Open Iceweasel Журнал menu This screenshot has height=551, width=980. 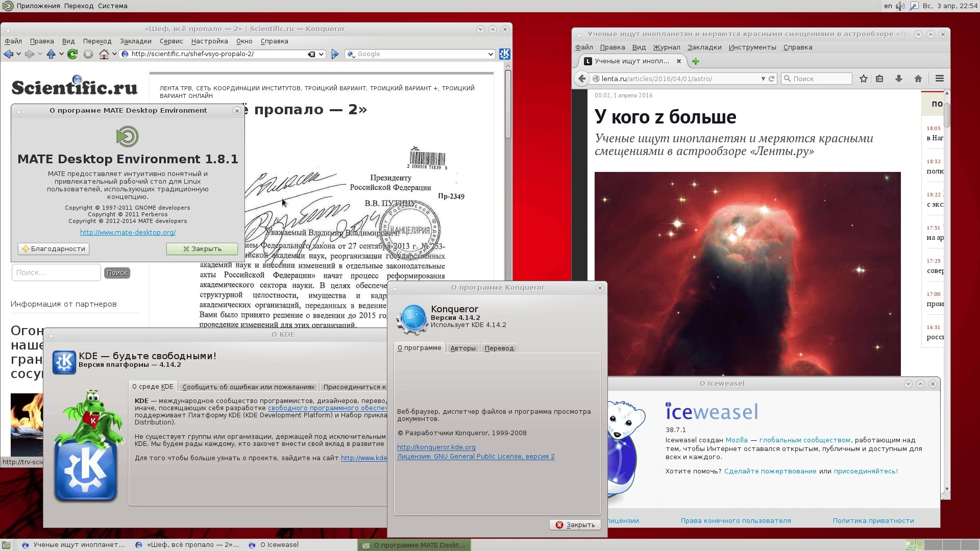click(x=667, y=47)
